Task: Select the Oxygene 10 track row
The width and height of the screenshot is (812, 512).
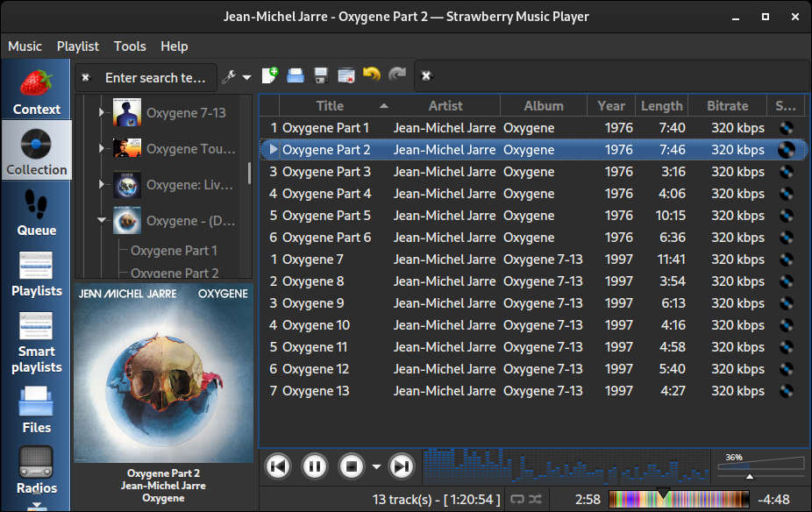Action: pos(532,325)
